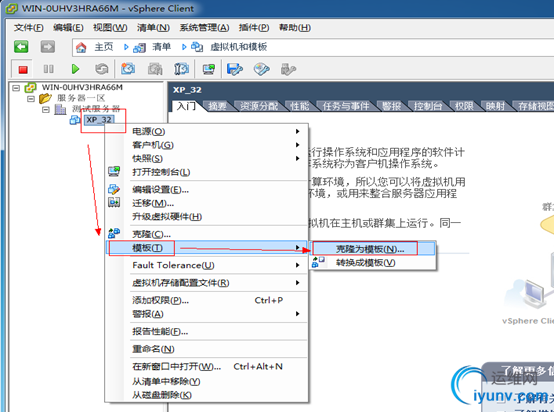Select 打开控制台(L) menu entry
This screenshot has height=412, width=554.
pos(206,172)
